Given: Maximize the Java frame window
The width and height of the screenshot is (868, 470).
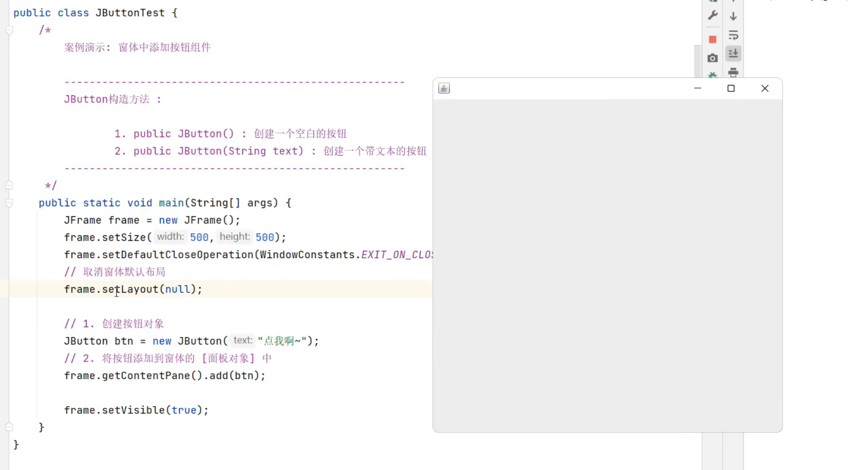Looking at the screenshot, I should point(731,88).
